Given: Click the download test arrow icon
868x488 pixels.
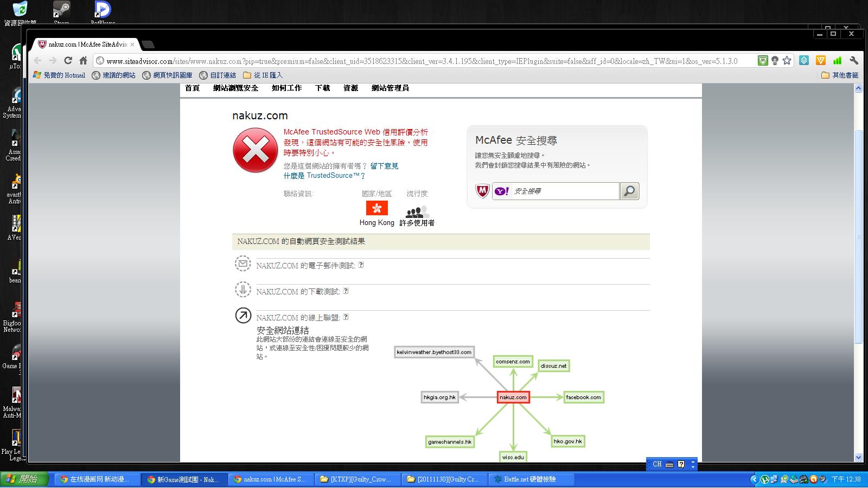Looking at the screenshot, I should (x=242, y=290).
